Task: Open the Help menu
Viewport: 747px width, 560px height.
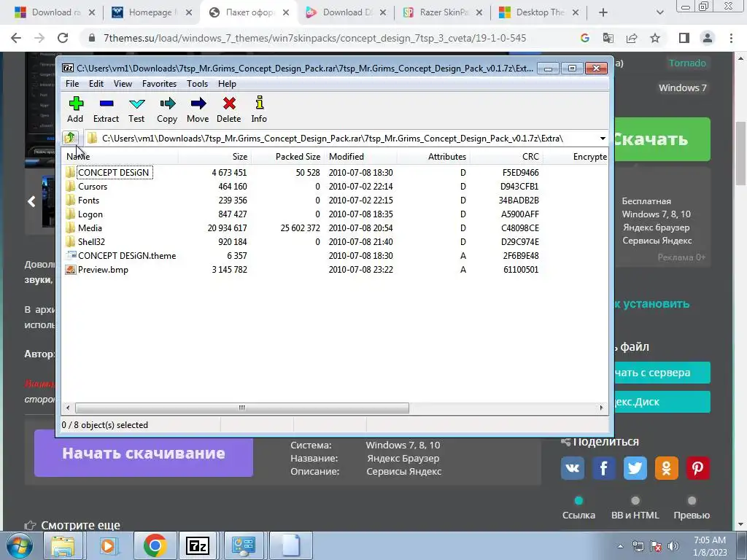Action: tap(228, 84)
